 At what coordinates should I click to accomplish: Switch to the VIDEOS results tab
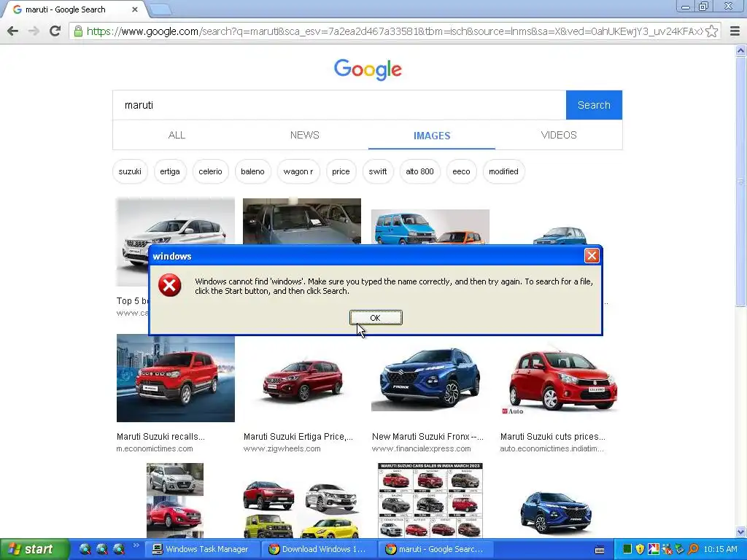pos(559,135)
